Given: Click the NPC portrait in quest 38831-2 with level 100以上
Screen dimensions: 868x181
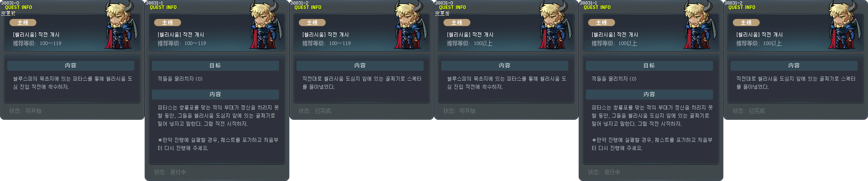Looking at the screenshot, I should pos(843,25).
